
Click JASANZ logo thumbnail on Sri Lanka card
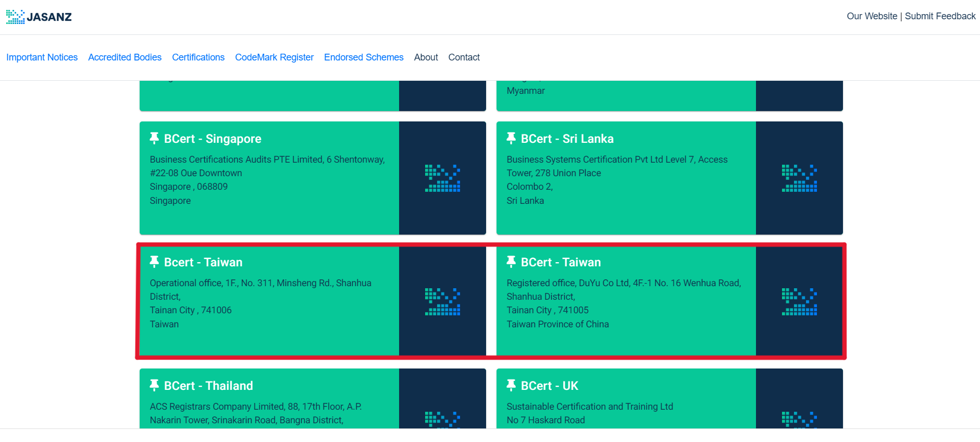799,178
